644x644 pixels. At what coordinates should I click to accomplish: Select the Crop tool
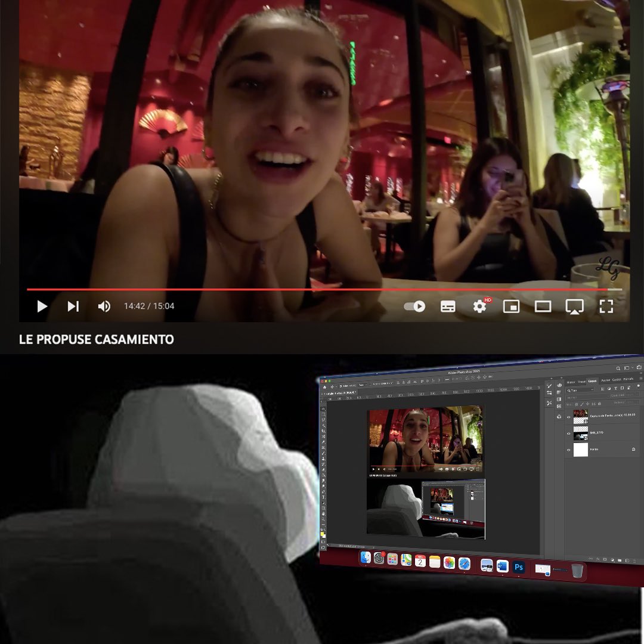(323, 431)
